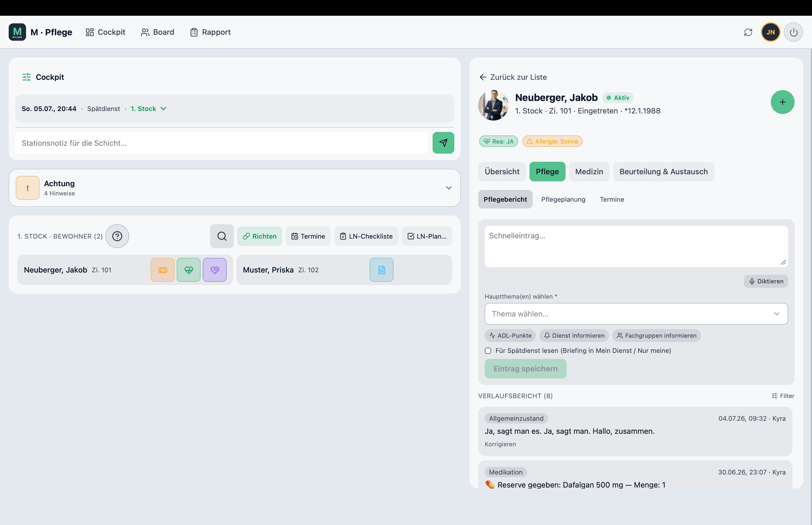Click the green plus add button
812x525 pixels.
(782, 102)
